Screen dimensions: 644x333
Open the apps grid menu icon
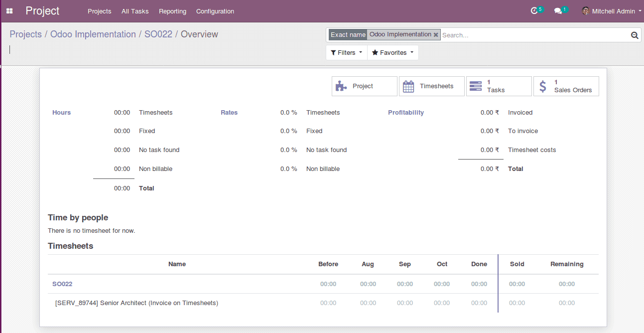[x=9, y=11]
